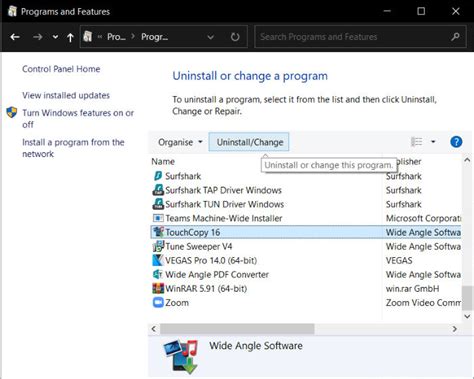Viewport: 474px width, 379px height.
Task: Close the Programs and Features window
Action: (x=456, y=11)
